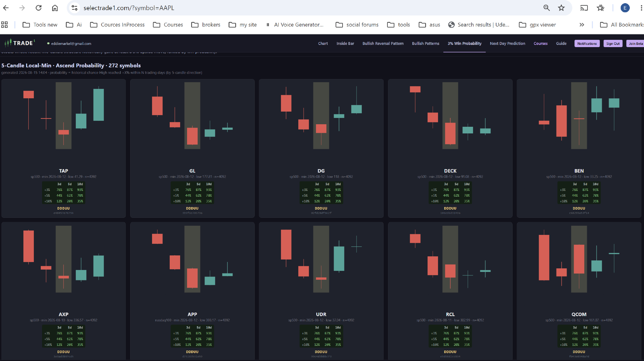Viewport: 644px width, 361px height.
Task: Open the All Bookmarks folder
Action: (x=622, y=25)
